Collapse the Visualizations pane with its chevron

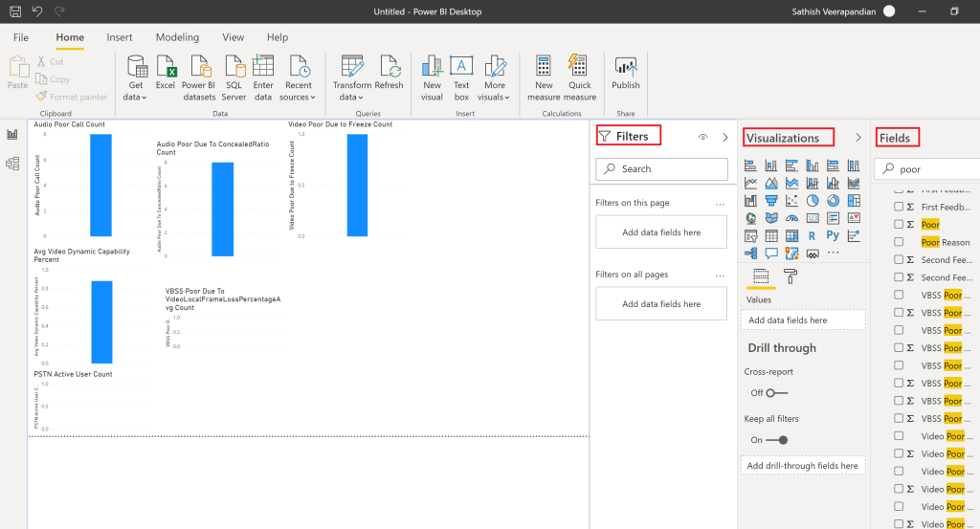(x=857, y=138)
